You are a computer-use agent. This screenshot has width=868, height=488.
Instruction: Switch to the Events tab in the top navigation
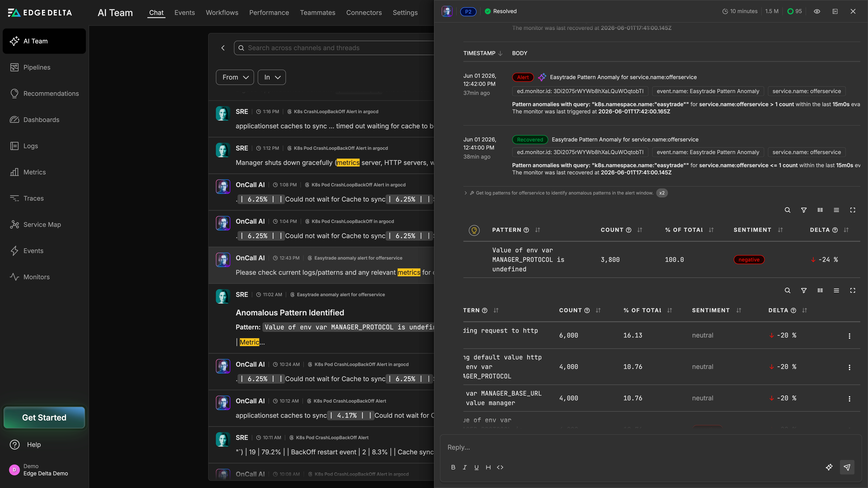pos(185,13)
